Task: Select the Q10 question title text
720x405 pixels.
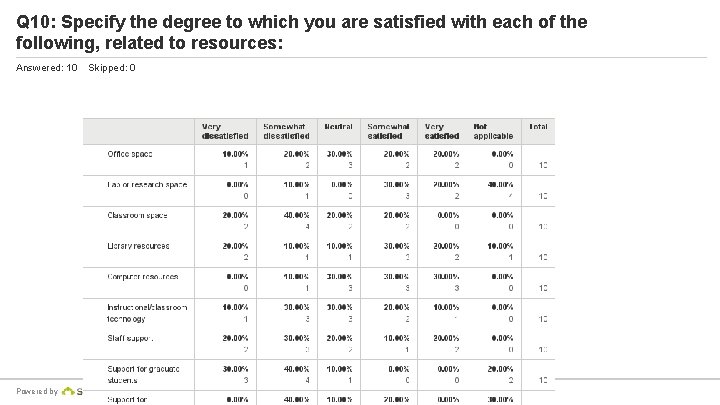Action: [x=300, y=33]
